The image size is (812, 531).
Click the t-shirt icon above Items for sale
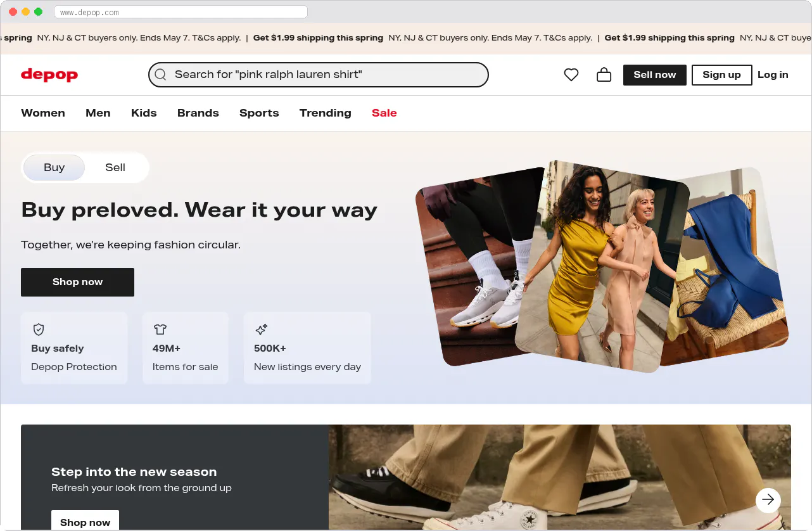160,329
